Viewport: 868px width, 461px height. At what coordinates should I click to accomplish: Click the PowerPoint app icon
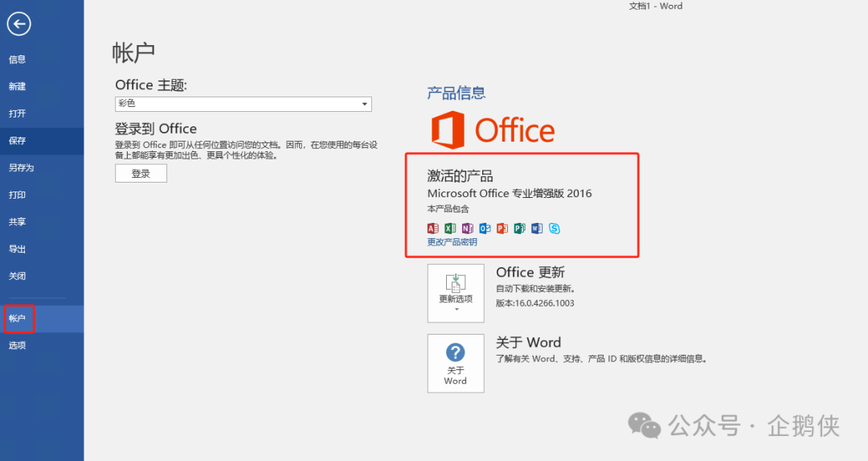502,228
